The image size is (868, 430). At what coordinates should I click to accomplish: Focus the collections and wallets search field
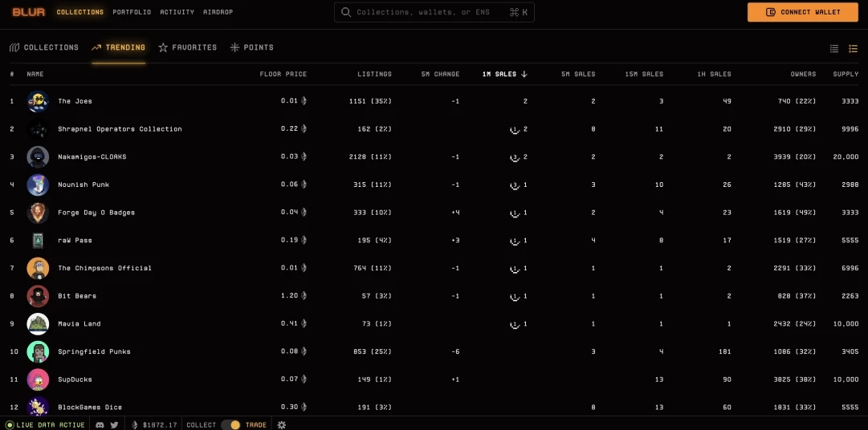(430, 12)
